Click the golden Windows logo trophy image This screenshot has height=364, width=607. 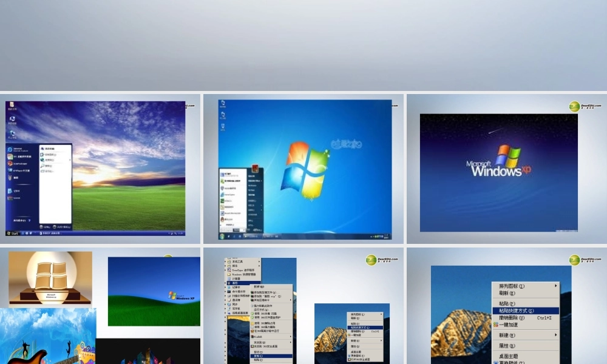point(50,277)
